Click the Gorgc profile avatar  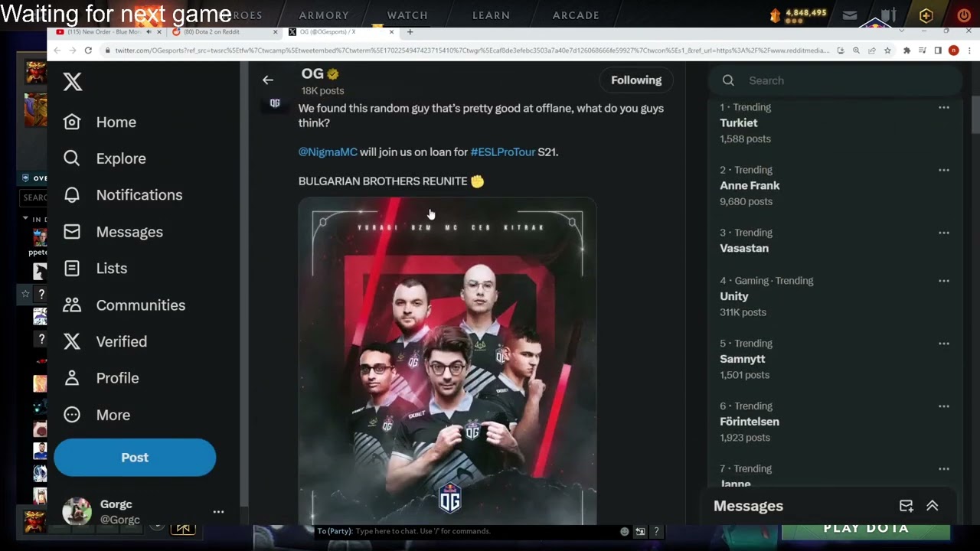click(x=77, y=511)
